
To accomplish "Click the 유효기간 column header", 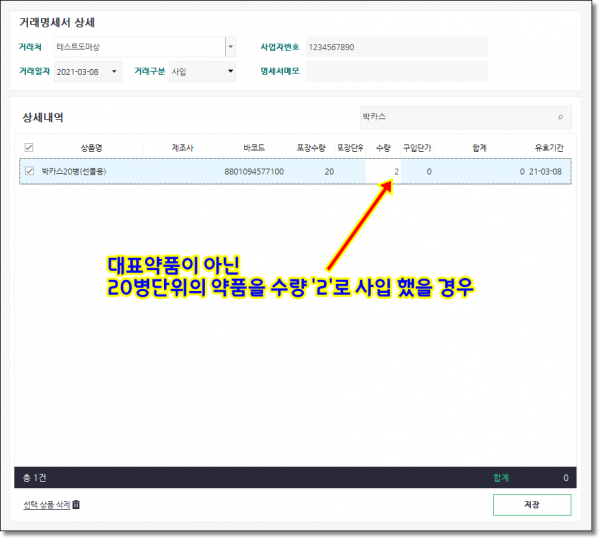I will click(x=549, y=148).
